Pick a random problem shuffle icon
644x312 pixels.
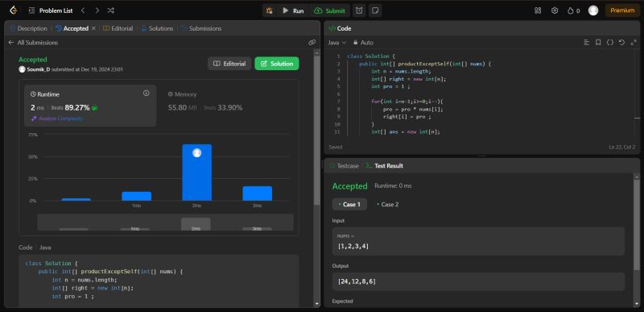coord(110,10)
